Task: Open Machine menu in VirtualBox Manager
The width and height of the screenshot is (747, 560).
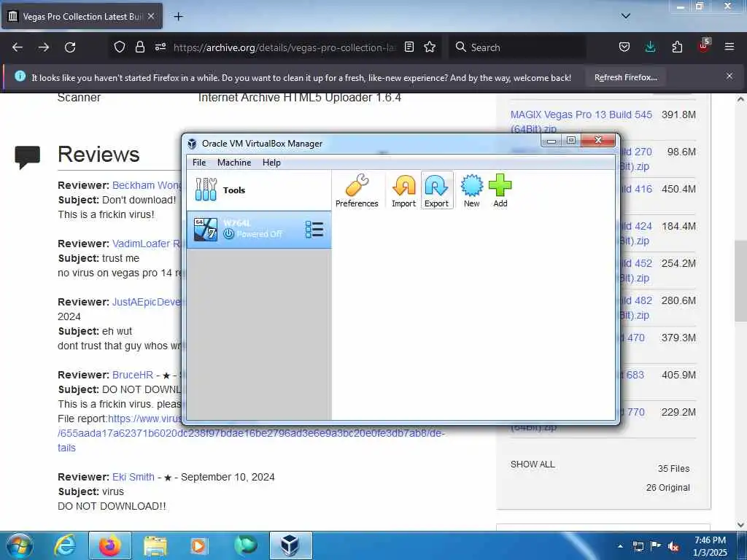Action: 234,163
